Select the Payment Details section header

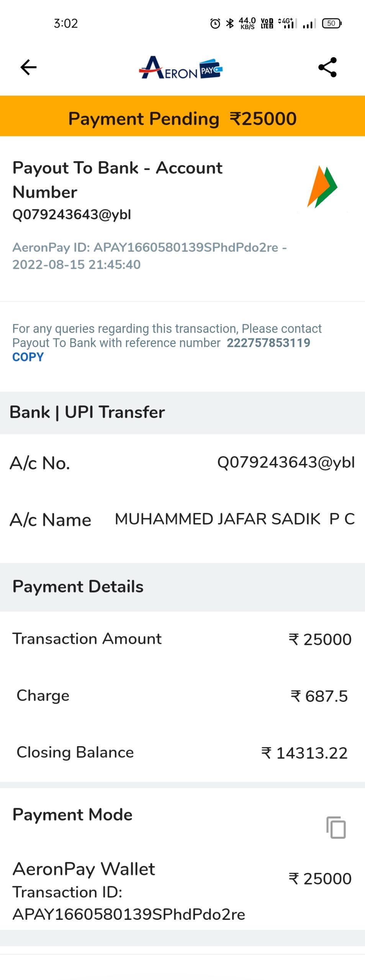[x=78, y=586]
